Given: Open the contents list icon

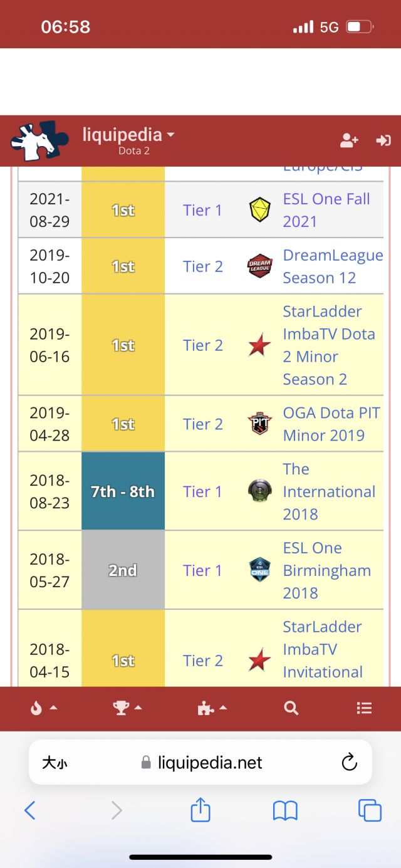Looking at the screenshot, I should pos(364,708).
